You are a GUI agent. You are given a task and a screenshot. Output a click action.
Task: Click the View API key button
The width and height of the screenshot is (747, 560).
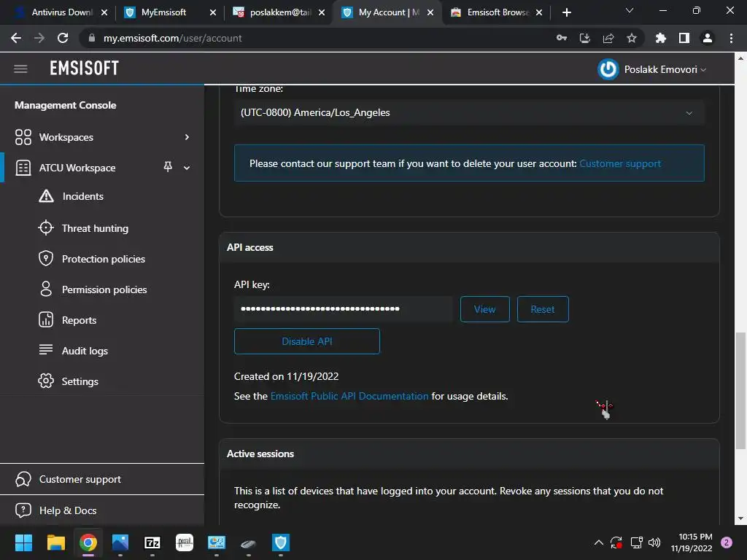(x=484, y=309)
